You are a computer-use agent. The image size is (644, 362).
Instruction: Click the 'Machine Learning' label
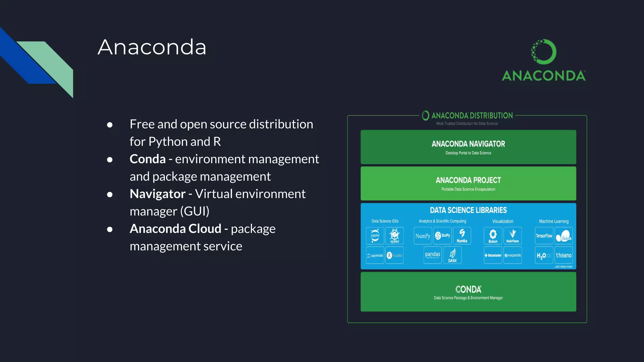click(x=554, y=221)
